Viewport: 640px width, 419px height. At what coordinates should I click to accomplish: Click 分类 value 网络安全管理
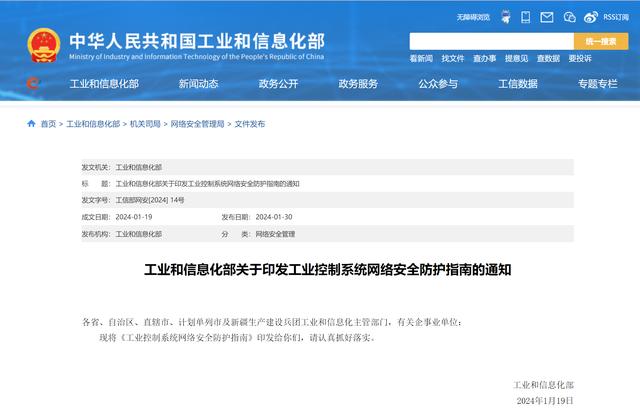click(x=275, y=234)
